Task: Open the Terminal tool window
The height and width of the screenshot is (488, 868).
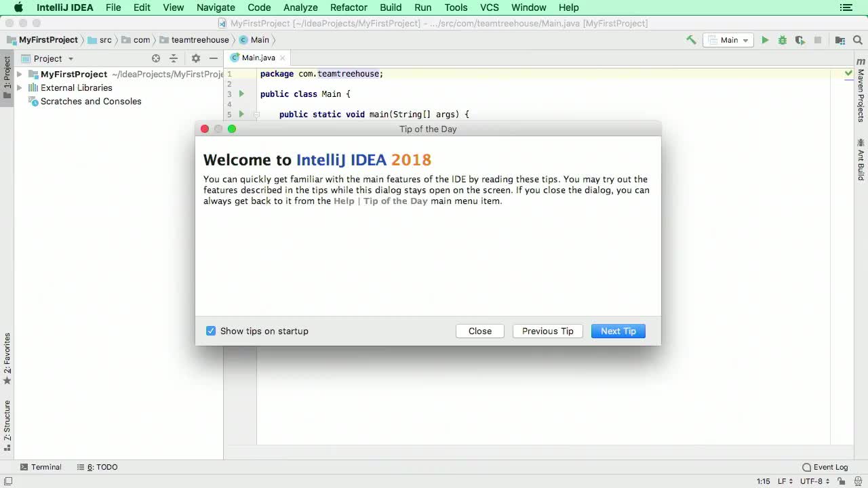Action: (41, 467)
